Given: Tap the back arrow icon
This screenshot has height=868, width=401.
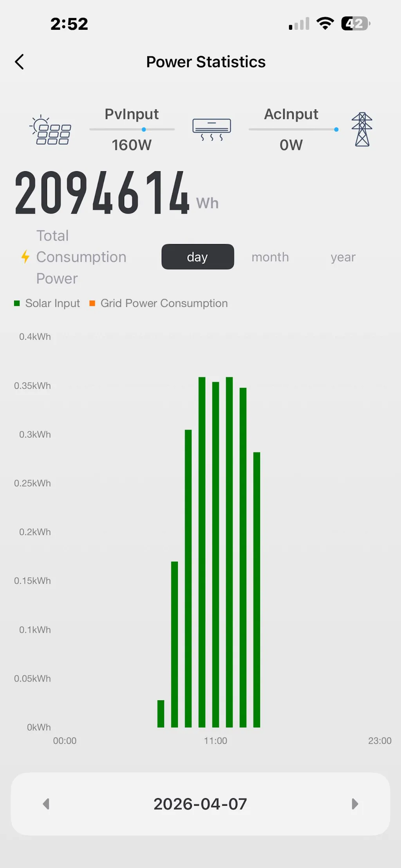Looking at the screenshot, I should click(x=20, y=62).
